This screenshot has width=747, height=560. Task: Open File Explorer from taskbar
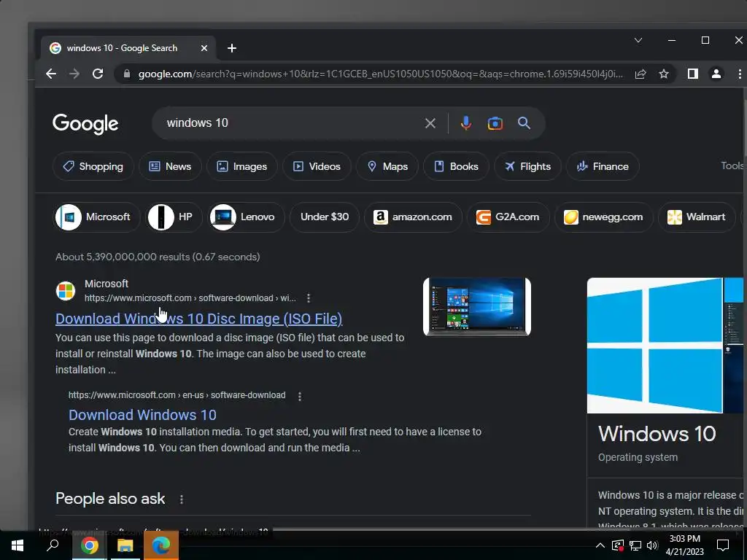tap(125, 545)
